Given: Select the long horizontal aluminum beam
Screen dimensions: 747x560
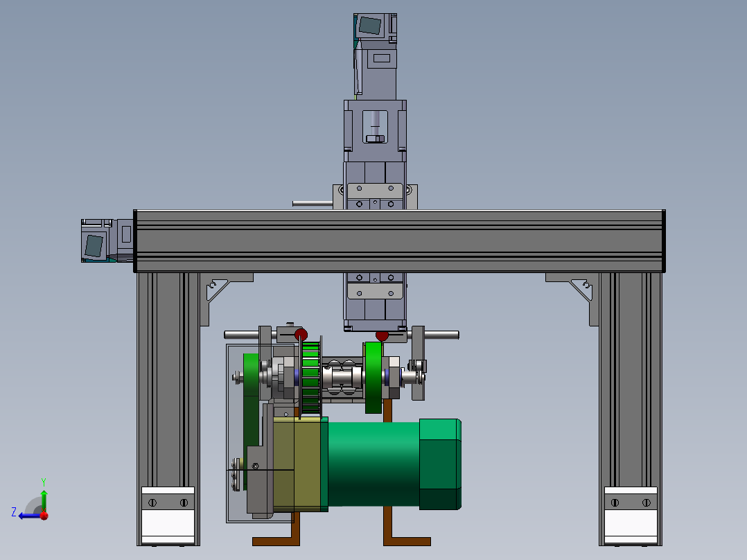Looking at the screenshot, I should point(399,241).
